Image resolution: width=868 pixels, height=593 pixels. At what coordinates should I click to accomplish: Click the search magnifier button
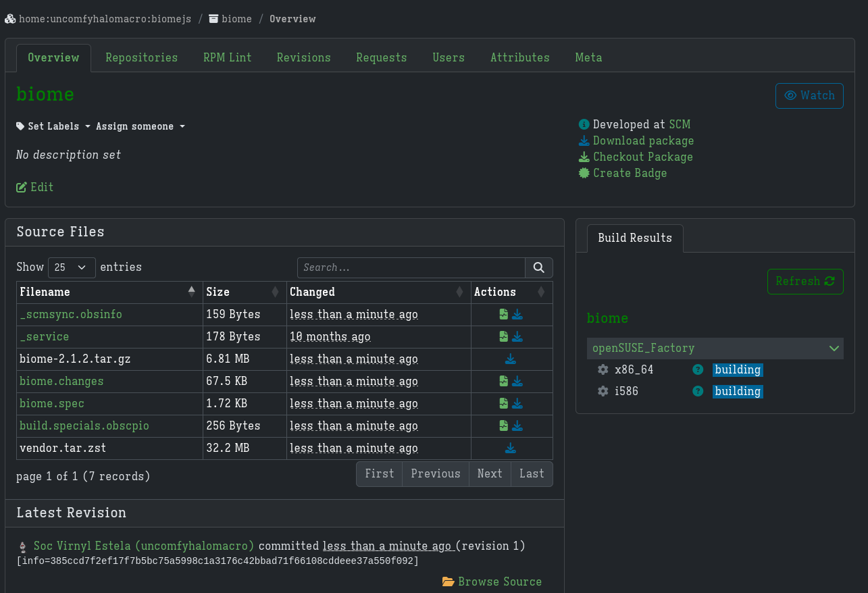(539, 267)
